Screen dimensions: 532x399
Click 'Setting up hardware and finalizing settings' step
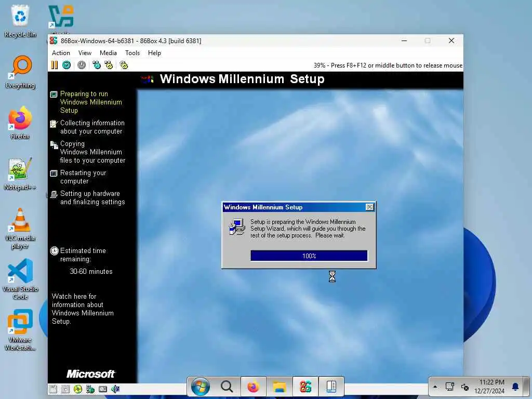point(92,198)
